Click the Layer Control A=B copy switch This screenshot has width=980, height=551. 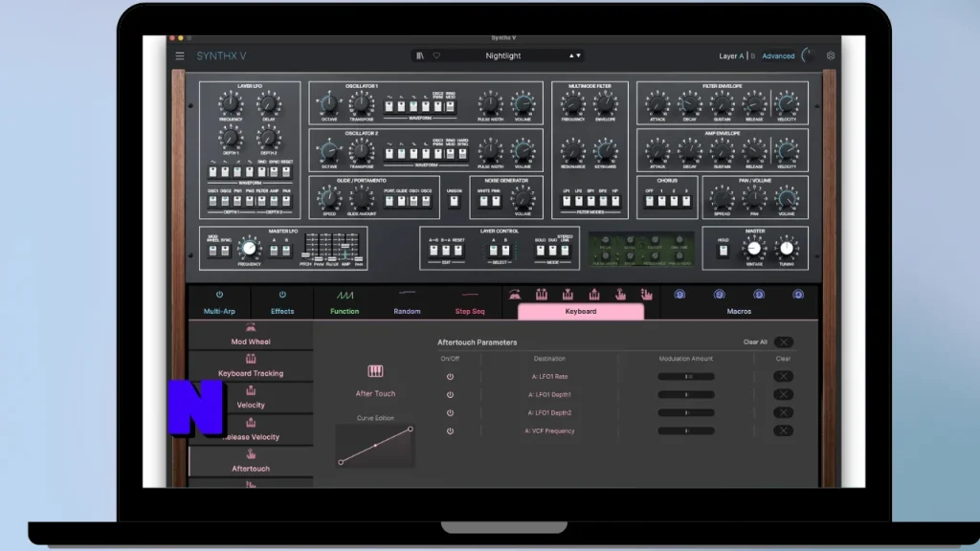coord(434,251)
